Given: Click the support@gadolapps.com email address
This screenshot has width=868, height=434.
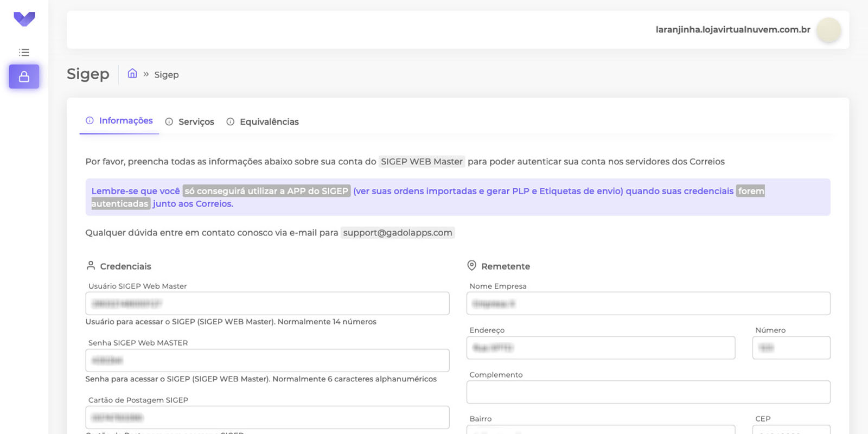Looking at the screenshot, I should (x=398, y=233).
